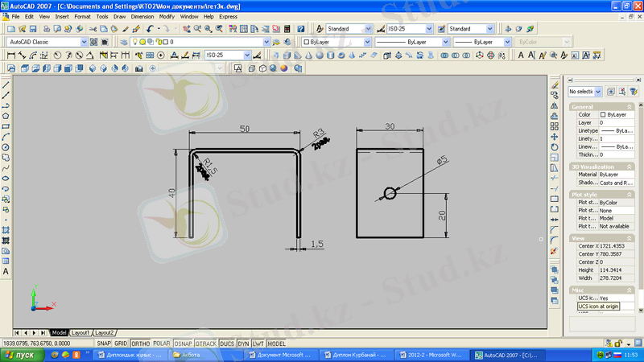The width and height of the screenshot is (644, 362).
Task: Open the AutoCAD Classic workspace dropdown
Action: click(x=84, y=42)
